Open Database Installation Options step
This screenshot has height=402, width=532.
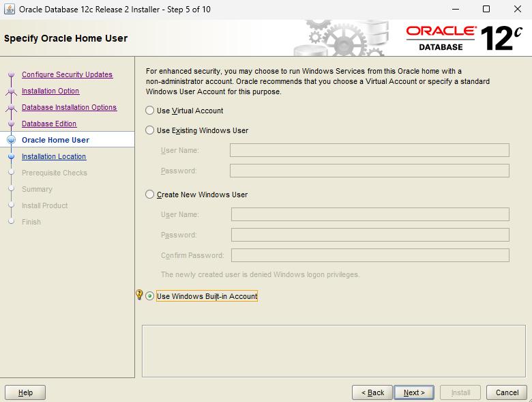69,107
